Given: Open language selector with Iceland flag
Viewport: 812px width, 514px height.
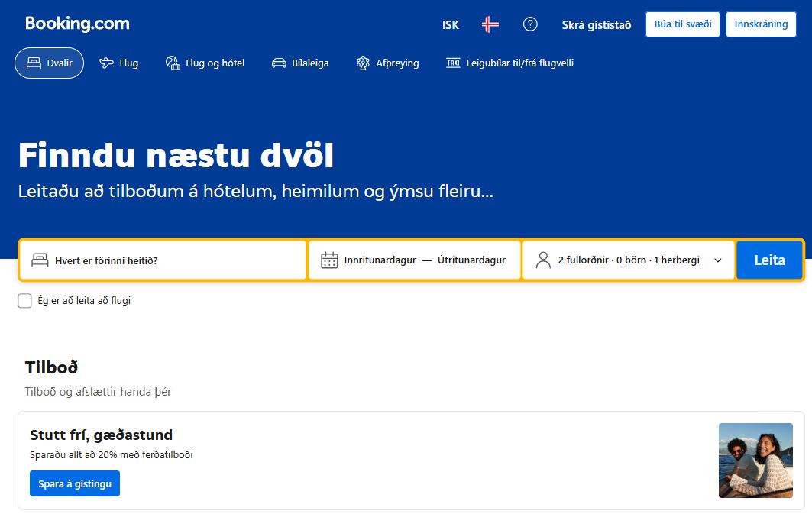Looking at the screenshot, I should [x=490, y=24].
